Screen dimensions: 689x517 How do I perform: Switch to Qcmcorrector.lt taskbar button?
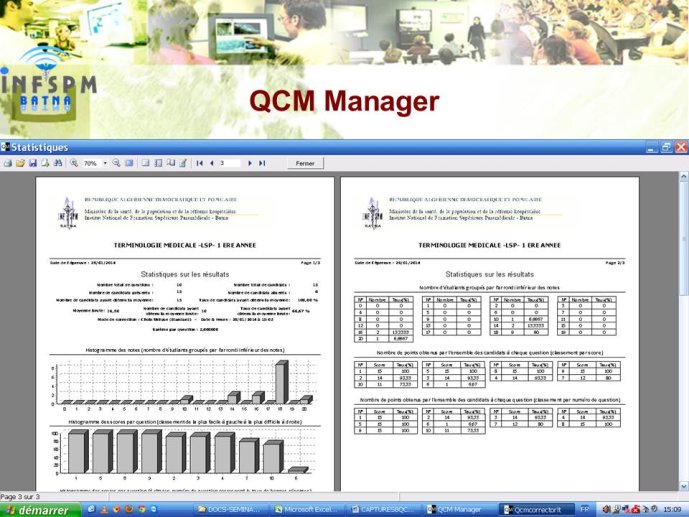pyautogui.click(x=537, y=510)
